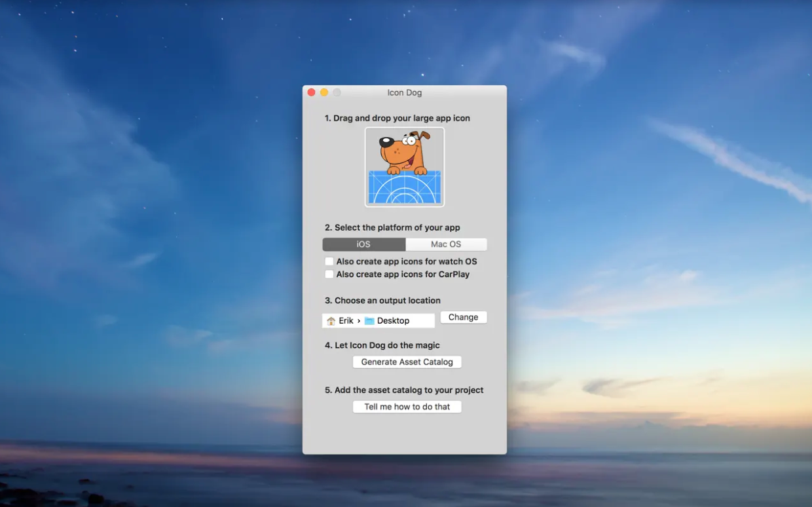Viewport: 812px width, 507px height.
Task: Select the iOS platform segment
Action: click(x=363, y=244)
